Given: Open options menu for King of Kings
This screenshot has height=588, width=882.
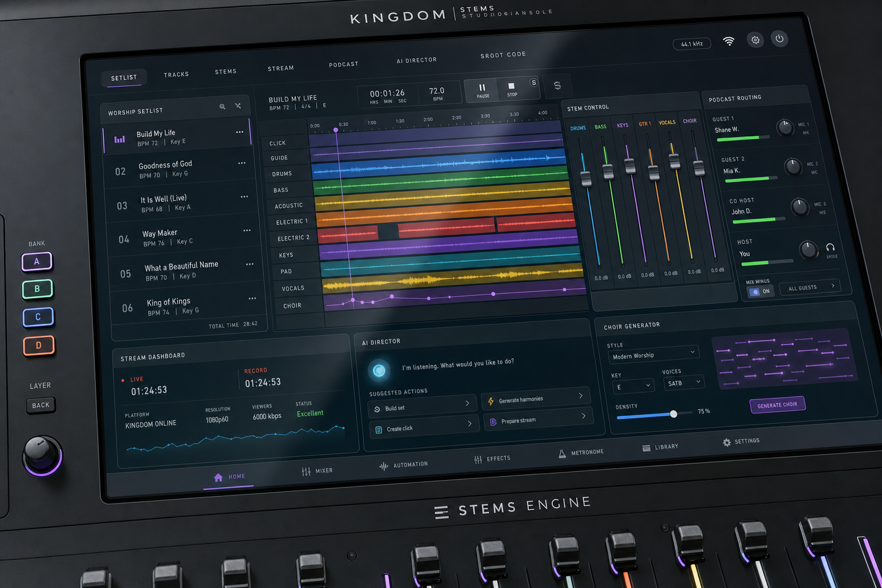Looking at the screenshot, I should [252, 299].
